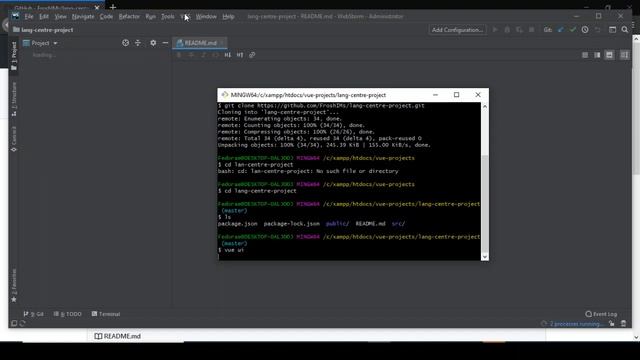The height and width of the screenshot is (360, 640).
Task: Switch to editor-only view icon
Action: click(x=585, y=55)
